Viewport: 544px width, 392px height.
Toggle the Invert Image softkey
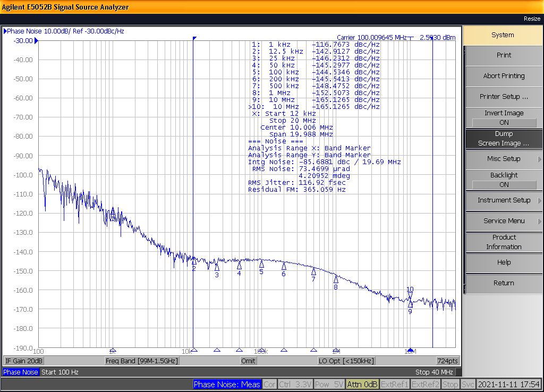pos(504,118)
